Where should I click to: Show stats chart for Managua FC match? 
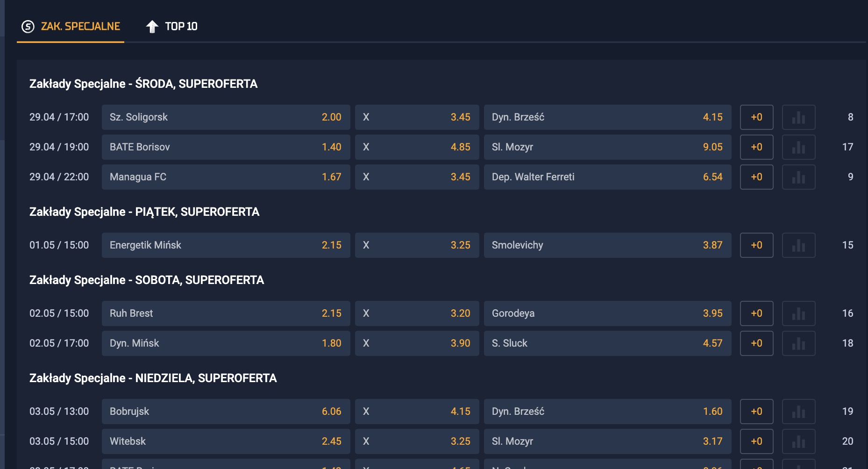[798, 177]
